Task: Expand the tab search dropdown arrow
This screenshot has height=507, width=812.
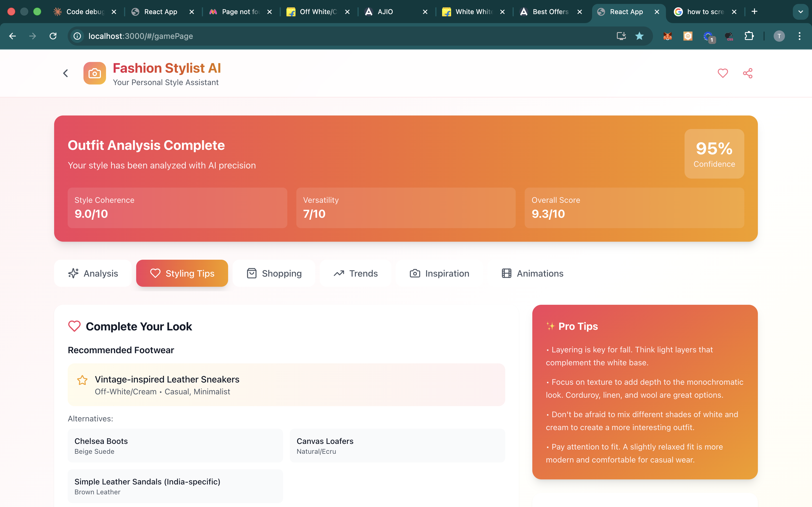Action: click(x=800, y=12)
